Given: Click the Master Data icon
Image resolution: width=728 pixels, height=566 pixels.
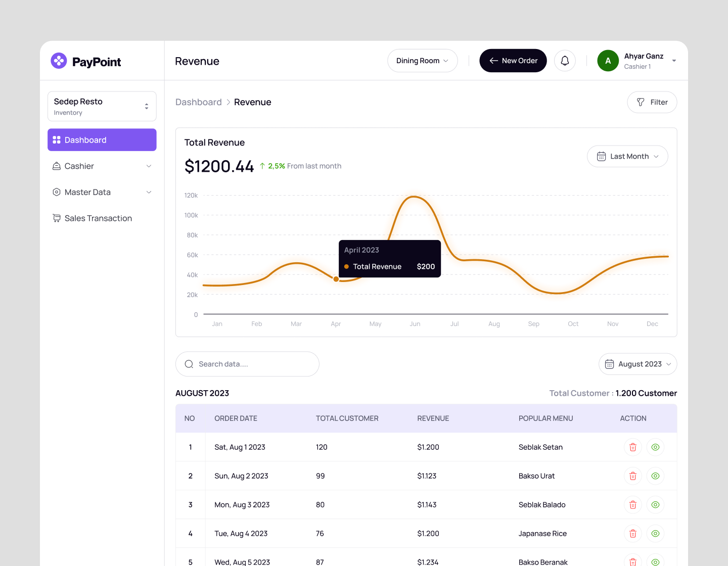Looking at the screenshot, I should pyautogui.click(x=57, y=192).
